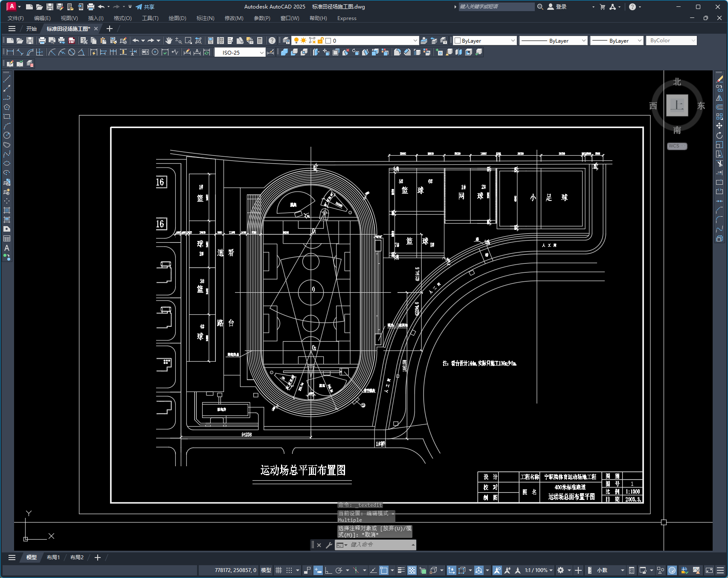This screenshot has width=728, height=578.
Task: Activate the Pan hand tool
Action: click(169, 41)
